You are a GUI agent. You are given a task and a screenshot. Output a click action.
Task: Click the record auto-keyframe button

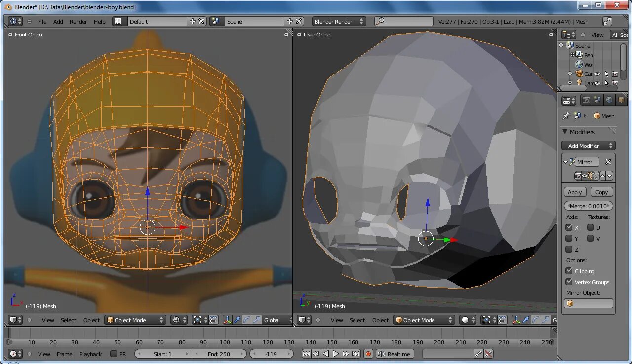pyautogui.click(x=368, y=354)
